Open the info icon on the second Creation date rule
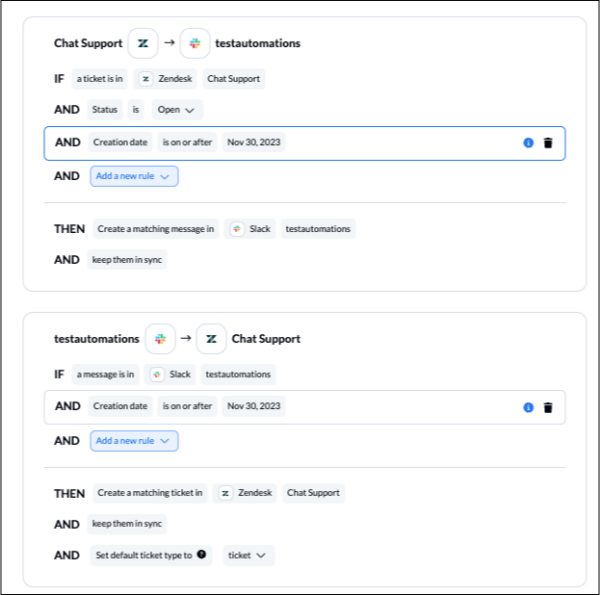 [528, 407]
